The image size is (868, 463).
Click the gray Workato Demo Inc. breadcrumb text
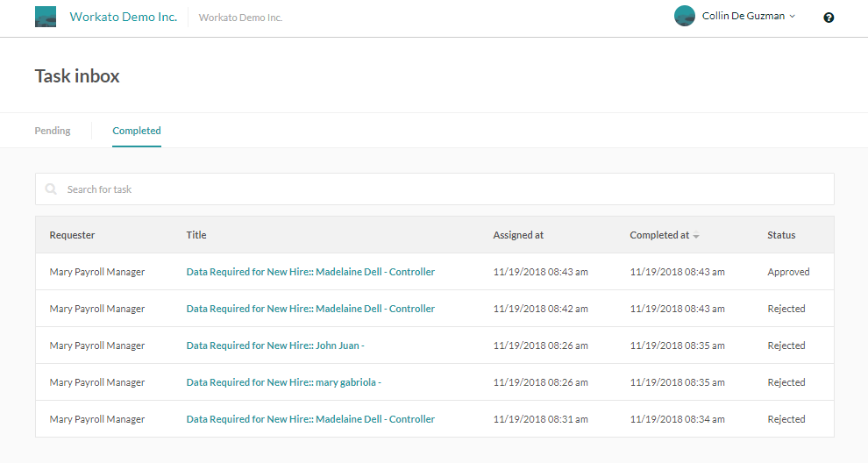point(240,18)
